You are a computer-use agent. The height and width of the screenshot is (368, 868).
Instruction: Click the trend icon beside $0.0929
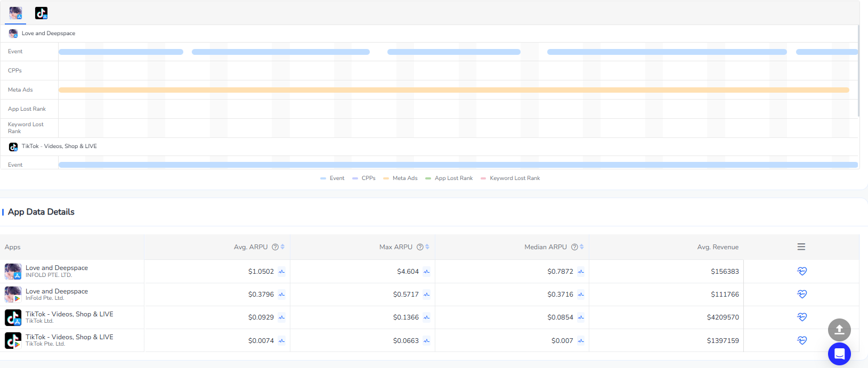point(281,317)
